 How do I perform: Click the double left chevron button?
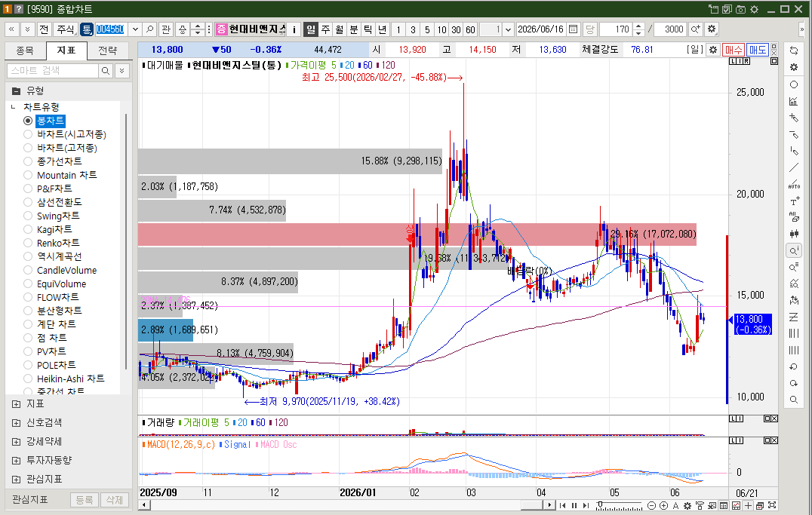11,29
